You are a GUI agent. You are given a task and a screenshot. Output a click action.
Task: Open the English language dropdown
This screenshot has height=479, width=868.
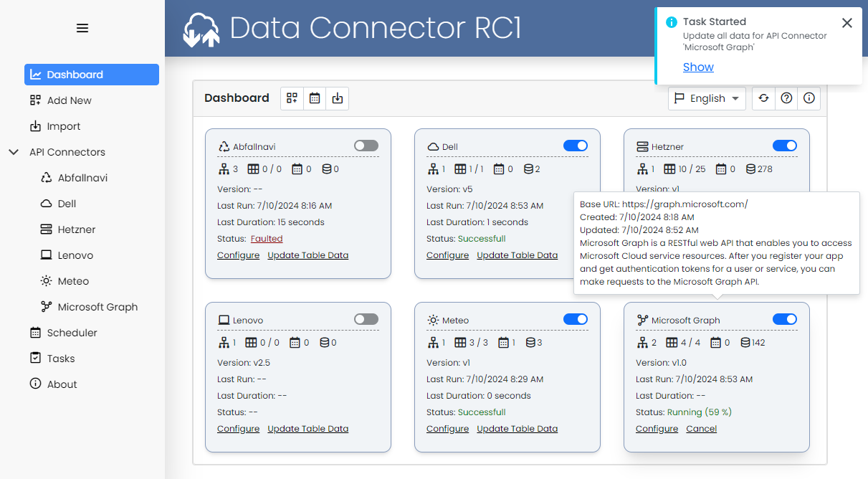point(707,98)
